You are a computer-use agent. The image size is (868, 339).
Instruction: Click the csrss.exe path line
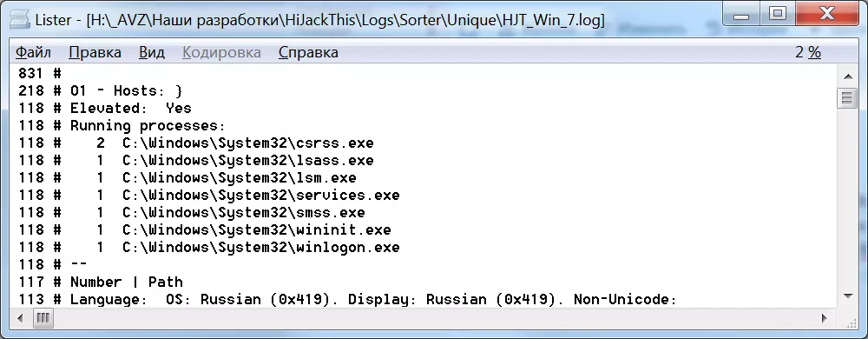[x=196, y=143]
